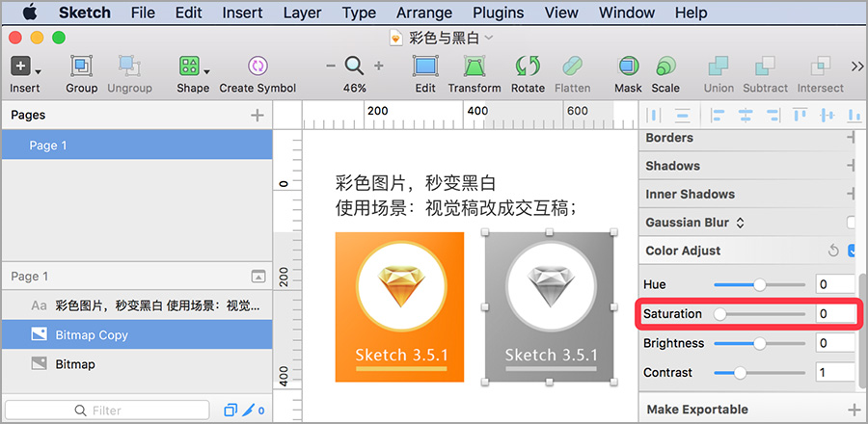Zoom in with the plus button
Image resolution: width=868 pixels, height=424 pixels.
(x=379, y=66)
